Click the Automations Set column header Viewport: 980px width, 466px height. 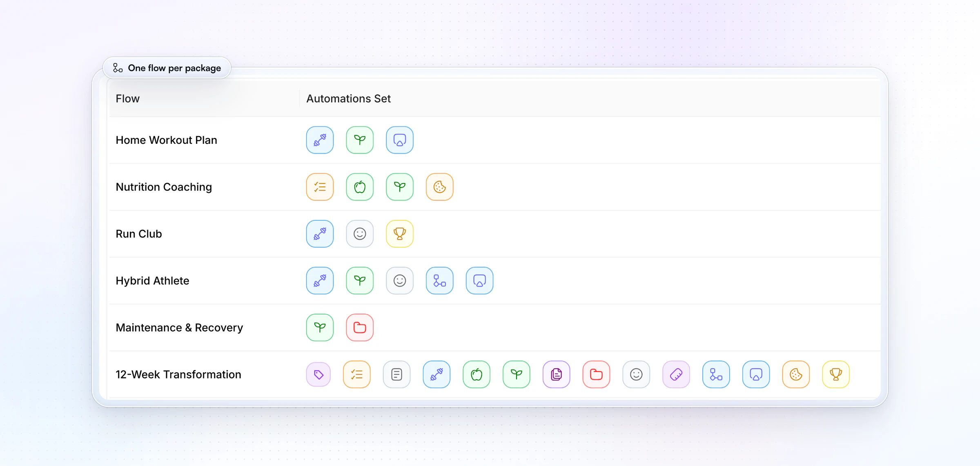coord(348,99)
